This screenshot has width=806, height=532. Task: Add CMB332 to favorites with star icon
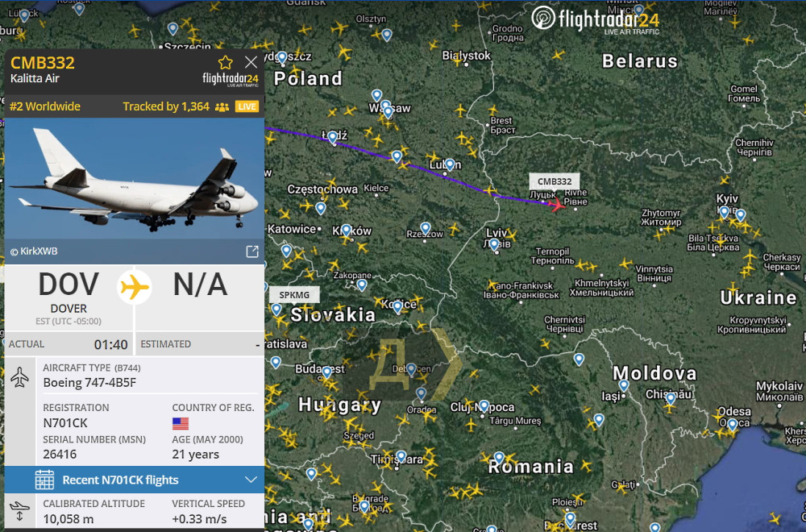[x=225, y=63]
